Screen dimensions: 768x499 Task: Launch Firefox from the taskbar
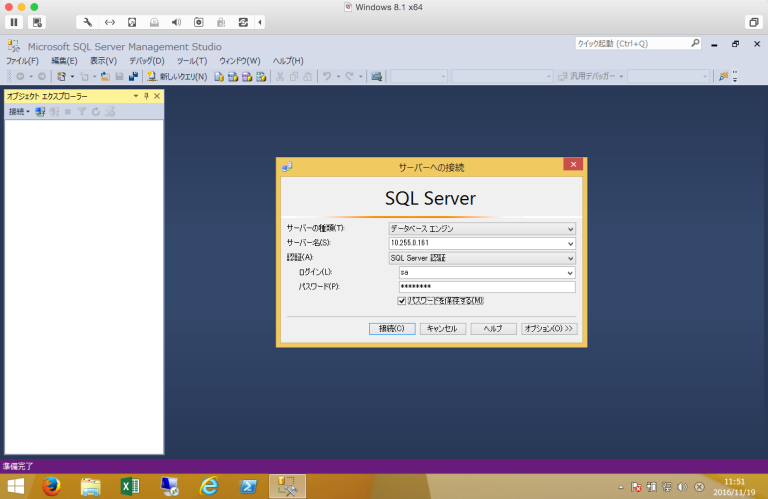[x=51, y=486]
